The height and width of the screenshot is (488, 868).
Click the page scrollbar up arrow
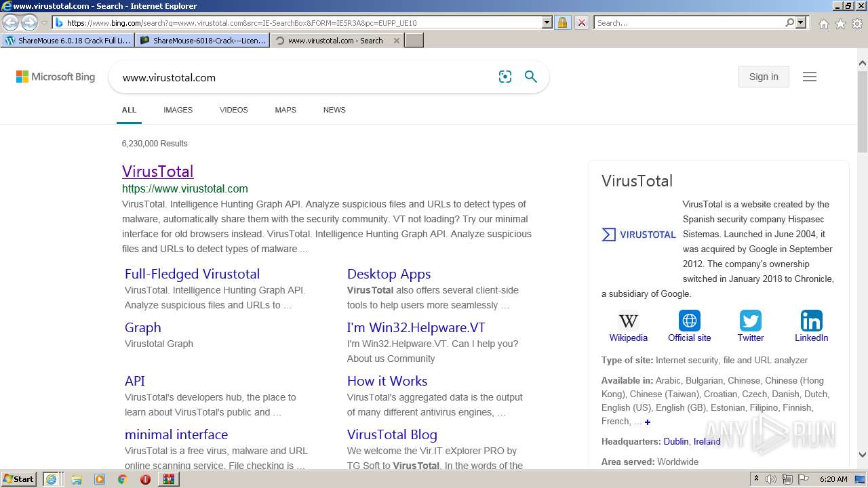862,64
